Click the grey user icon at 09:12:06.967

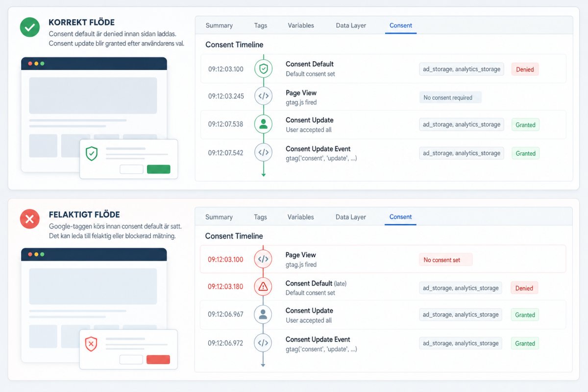click(x=263, y=314)
